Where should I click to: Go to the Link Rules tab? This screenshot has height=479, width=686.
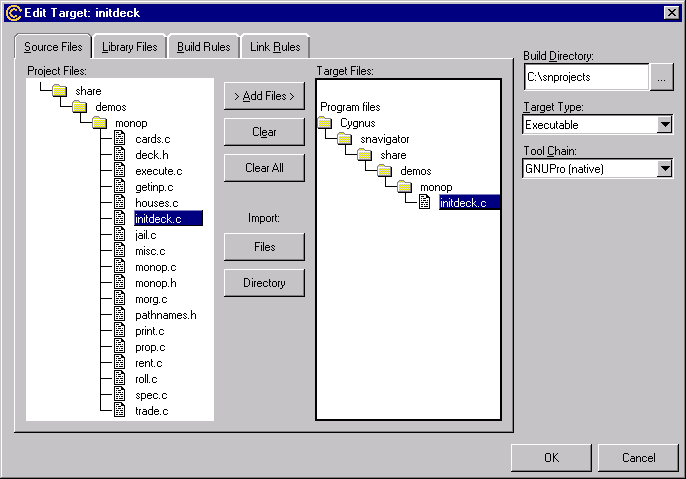[x=274, y=47]
